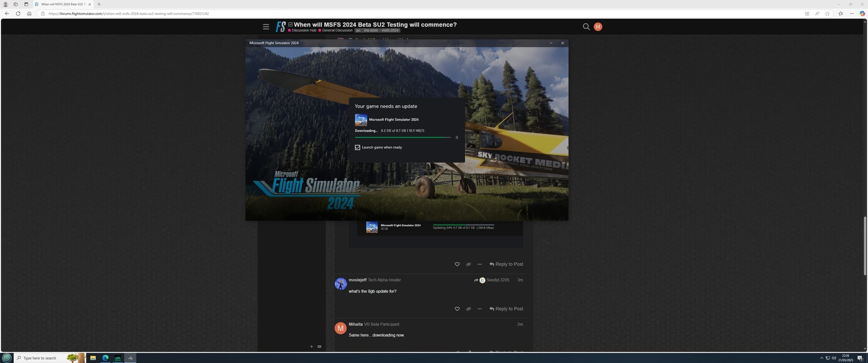View site information lock icon
Viewport: 868px width, 363px height.
click(x=43, y=14)
